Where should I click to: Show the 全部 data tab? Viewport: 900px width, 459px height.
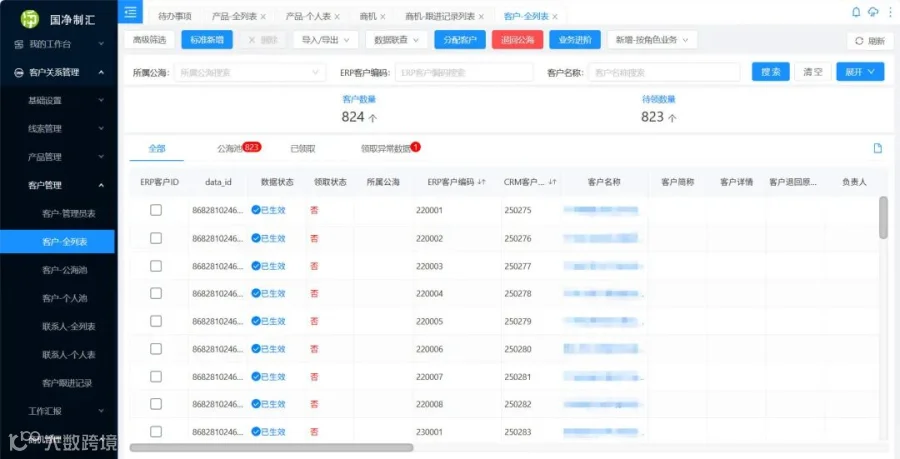[x=157, y=149]
